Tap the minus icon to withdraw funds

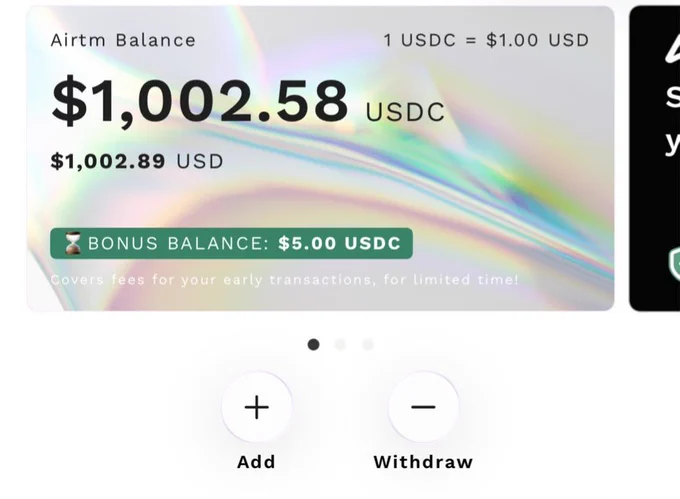tap(423, 407)
